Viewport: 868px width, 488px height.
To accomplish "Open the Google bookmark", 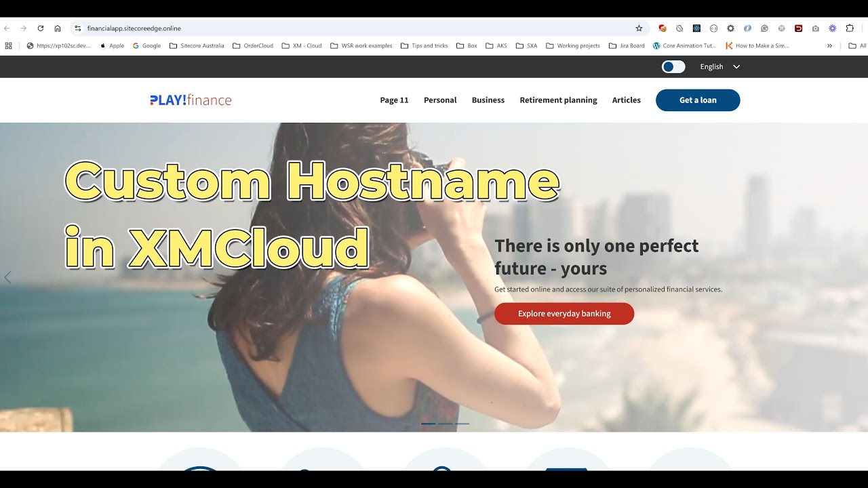I will click(x=146, y=45).
